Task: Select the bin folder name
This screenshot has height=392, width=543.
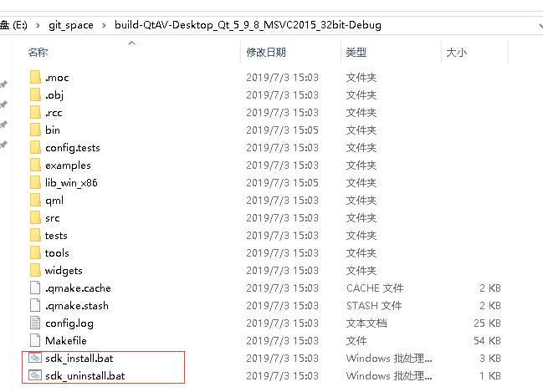Action: [53, 130]
